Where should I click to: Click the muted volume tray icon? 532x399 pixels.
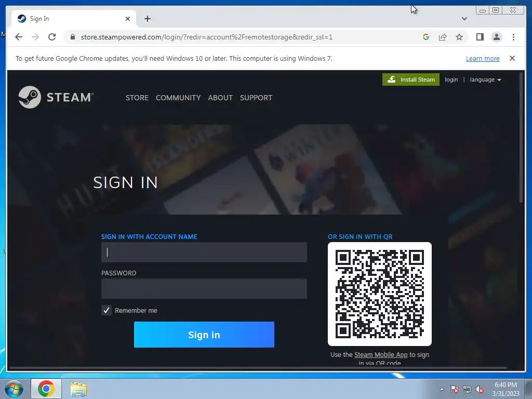point(480,389)
